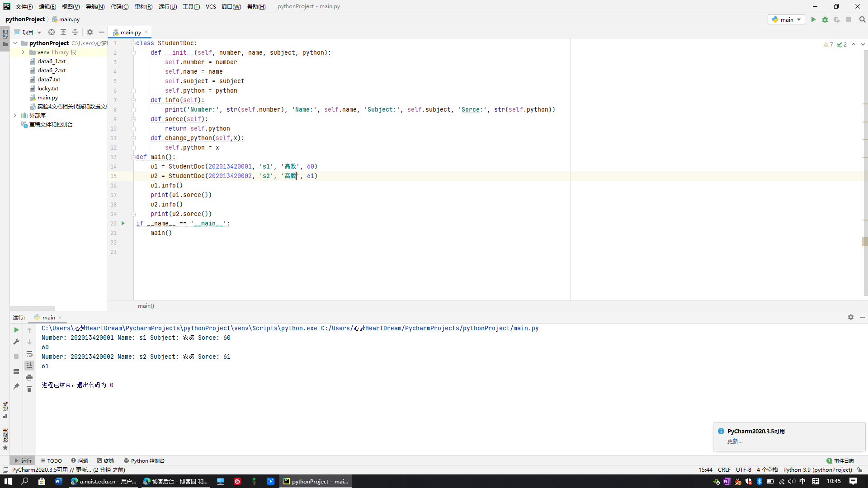Pin the run tab with pin icon
Image resolution: width=868 pixels, height=488 pixels.
coord(16,386)
